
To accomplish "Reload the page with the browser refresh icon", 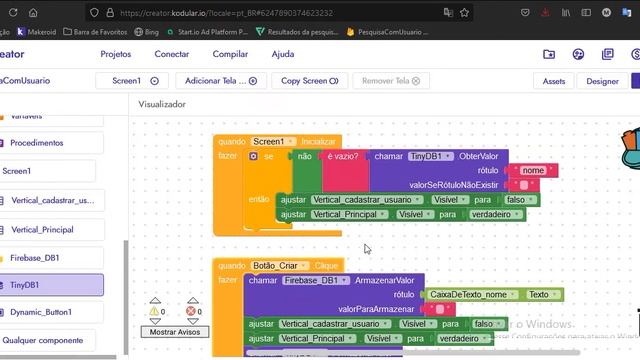I will tap(13, 13).
